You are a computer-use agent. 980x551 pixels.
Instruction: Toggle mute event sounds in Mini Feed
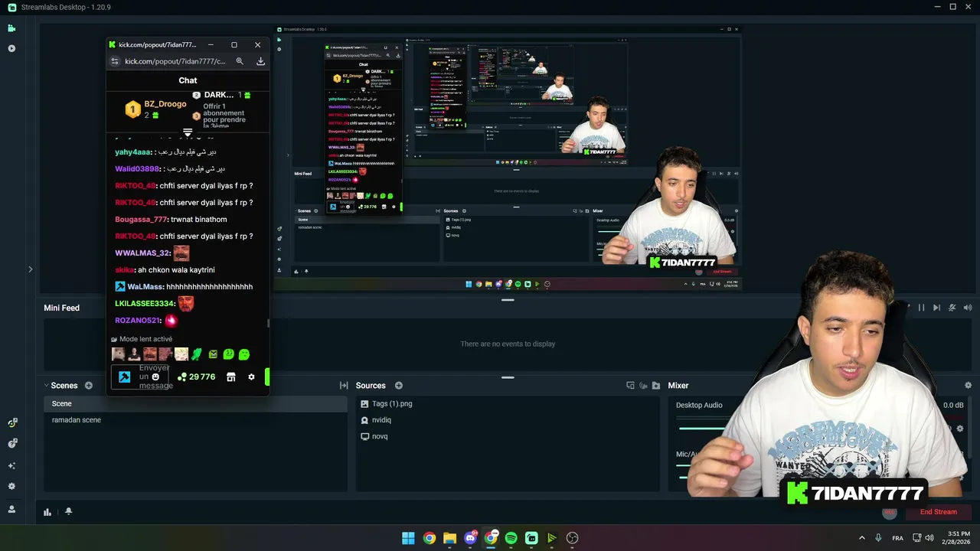[952, 308]
